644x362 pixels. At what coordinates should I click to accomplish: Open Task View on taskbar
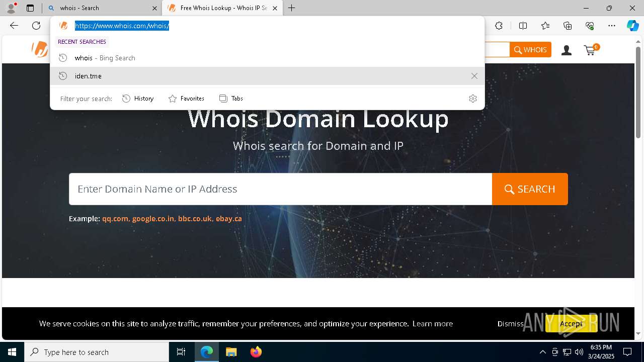(181, 352)
